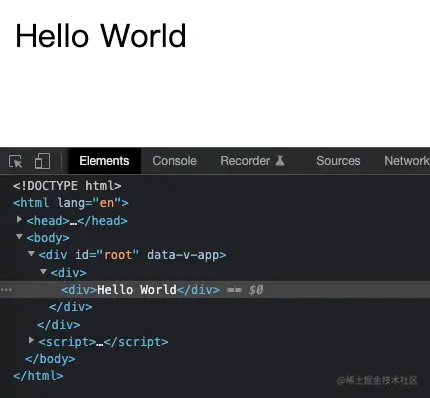Switch to the Recorder tab

click(x=245, y=161)
